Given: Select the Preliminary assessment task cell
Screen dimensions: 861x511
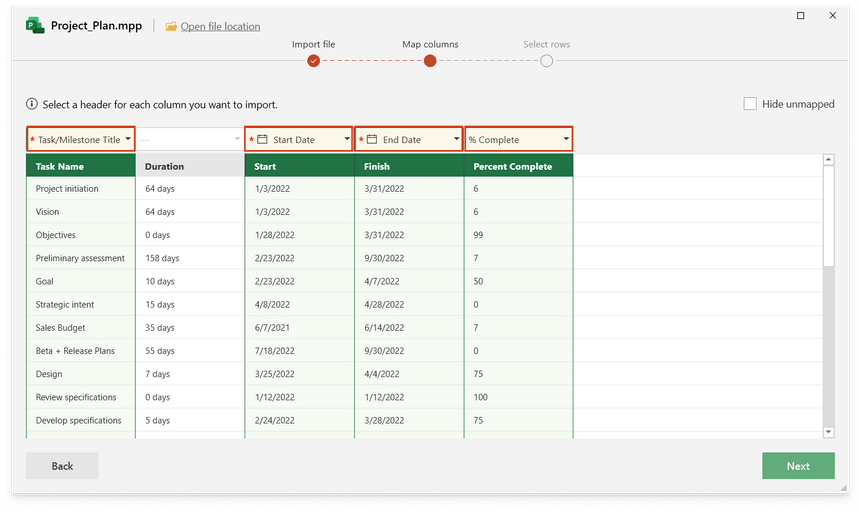Looking at the screenshot, I should 80,258.
